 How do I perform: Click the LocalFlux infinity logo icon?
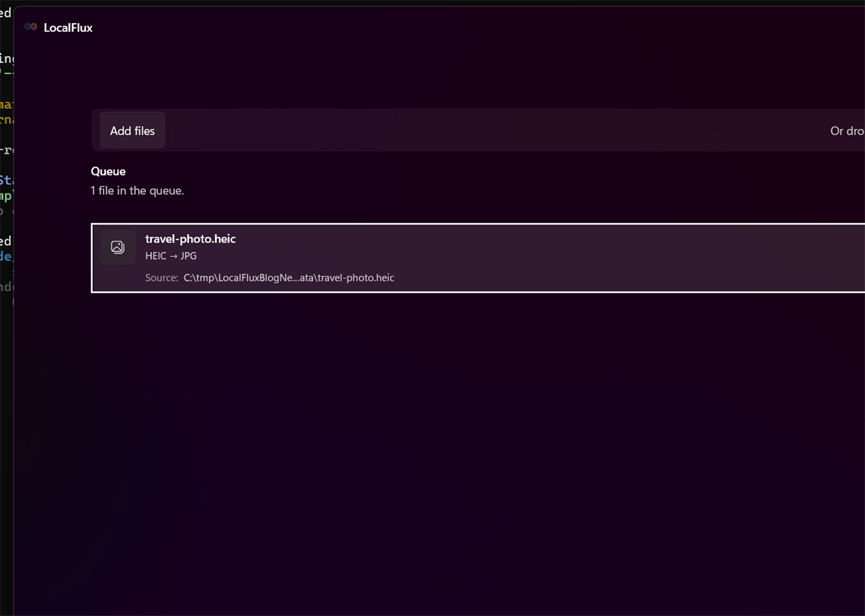click(30, 27)
